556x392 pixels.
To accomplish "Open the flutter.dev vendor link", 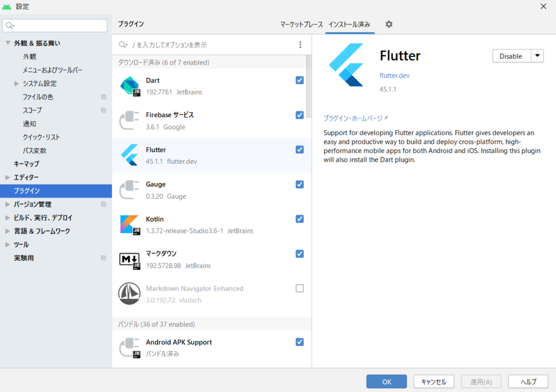I will tap(394, 75).
